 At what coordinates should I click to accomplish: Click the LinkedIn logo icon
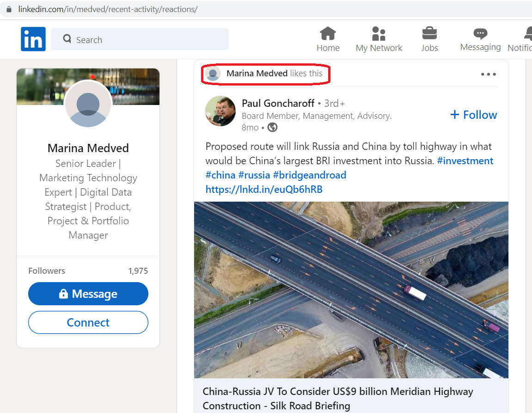[33, 39]
